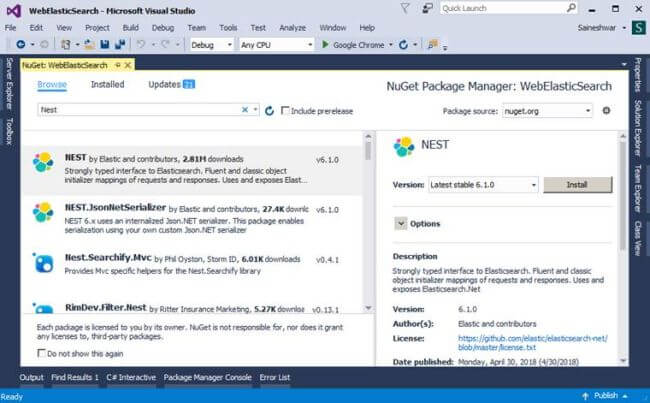
Task: Check the Do not show this again box
Action: 41,353
